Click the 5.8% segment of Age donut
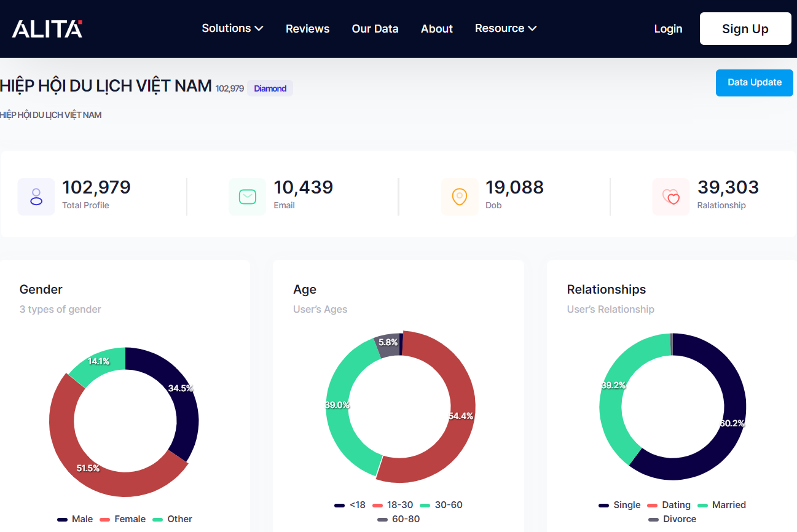Viewport: 797px width, 532px height. [x=388, y=343]
